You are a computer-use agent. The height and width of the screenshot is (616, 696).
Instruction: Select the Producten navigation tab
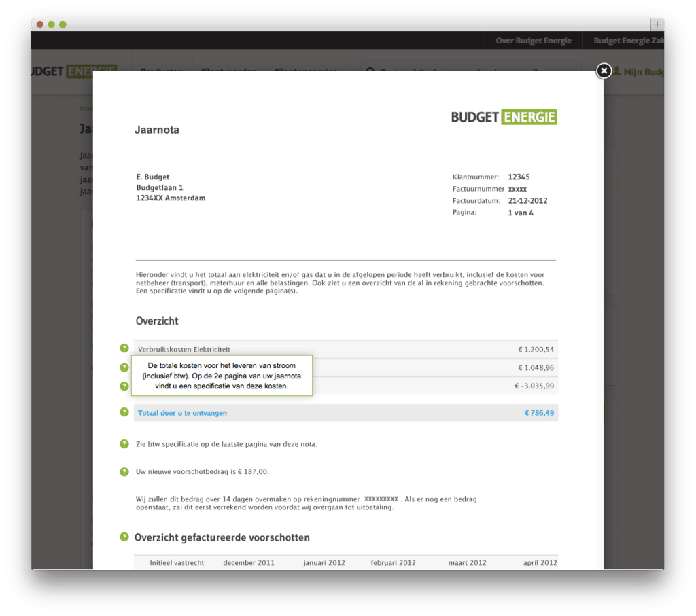[x=161, y=72]
